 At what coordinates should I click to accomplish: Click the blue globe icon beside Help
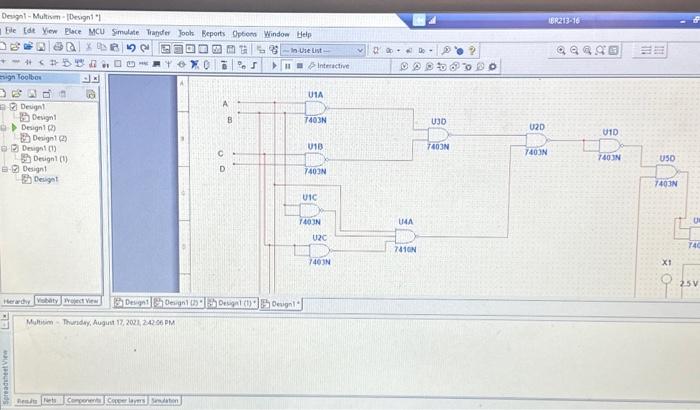(x=459, y=51)
